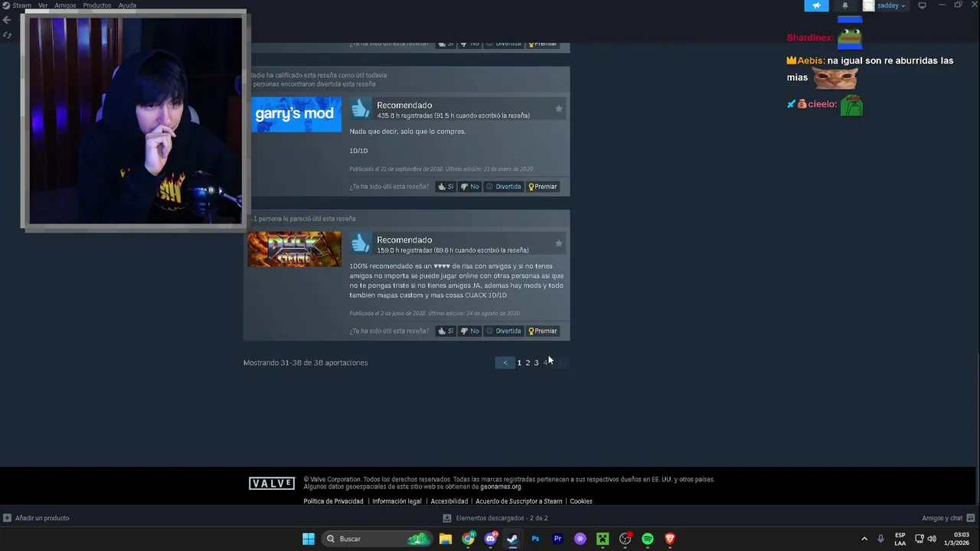Open the Productos menu
This screenshot has width=980, height=551.
pos(97,5)
